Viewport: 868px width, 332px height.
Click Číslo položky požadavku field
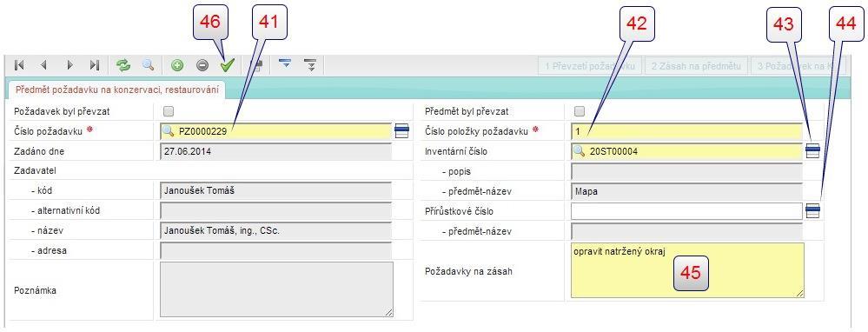tap(686, 131)
